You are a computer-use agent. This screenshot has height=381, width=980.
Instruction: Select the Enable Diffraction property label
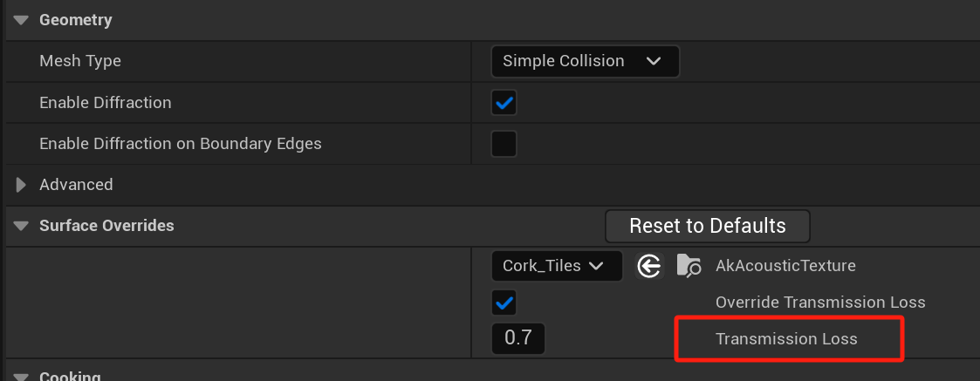[106, 103]
